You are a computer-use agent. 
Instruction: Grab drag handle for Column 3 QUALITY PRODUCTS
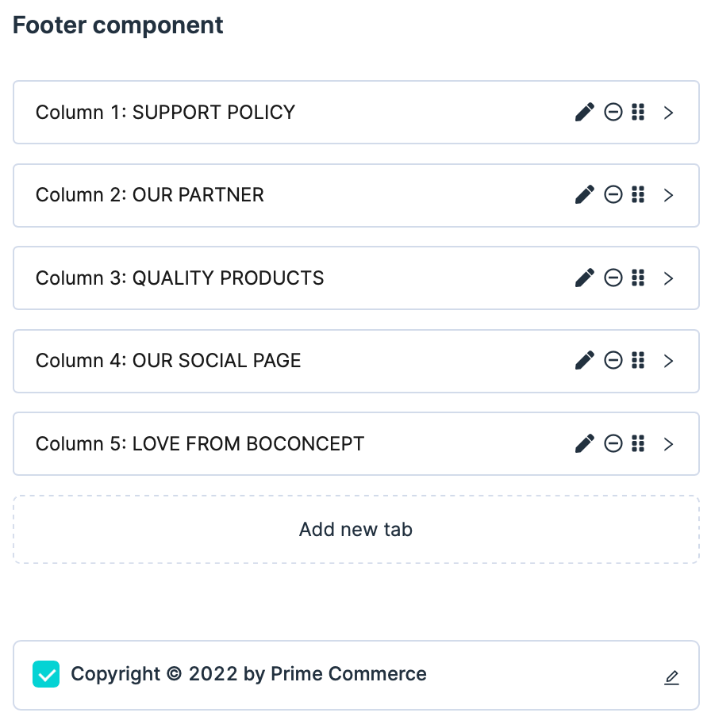click(637, 278)
